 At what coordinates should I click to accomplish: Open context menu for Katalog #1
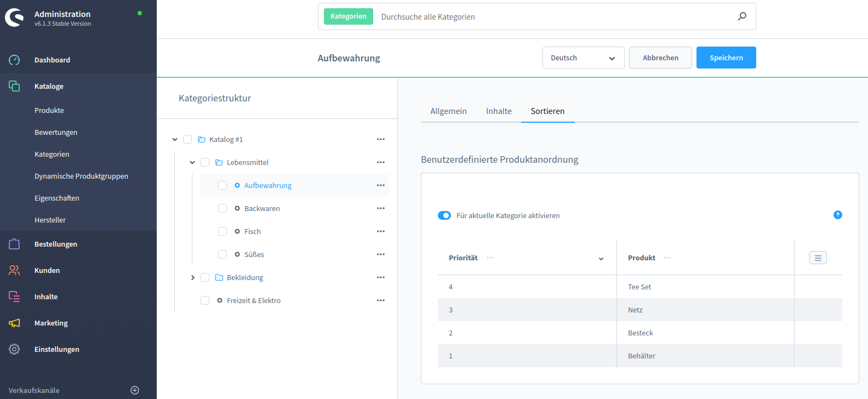(x=381, y=139)
